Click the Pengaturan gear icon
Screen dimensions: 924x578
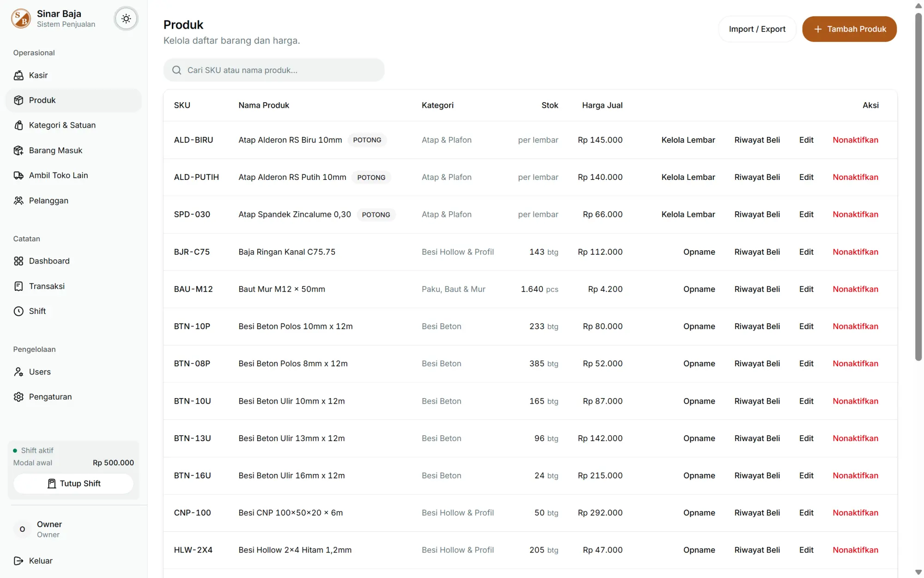tap(18, 397)
